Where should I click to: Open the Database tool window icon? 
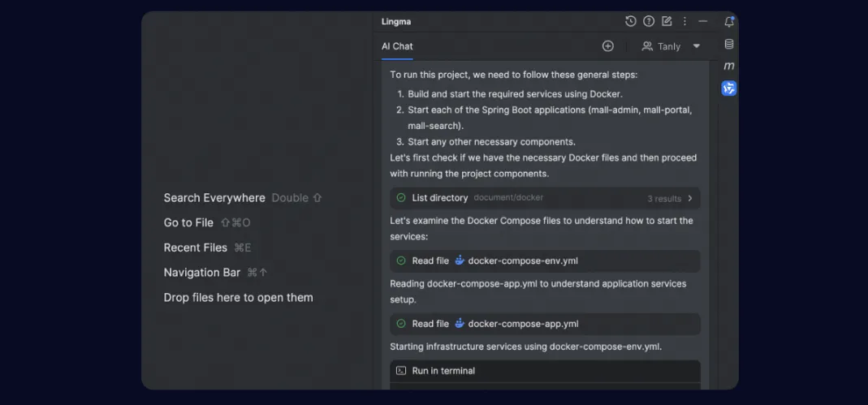point(729,45)
